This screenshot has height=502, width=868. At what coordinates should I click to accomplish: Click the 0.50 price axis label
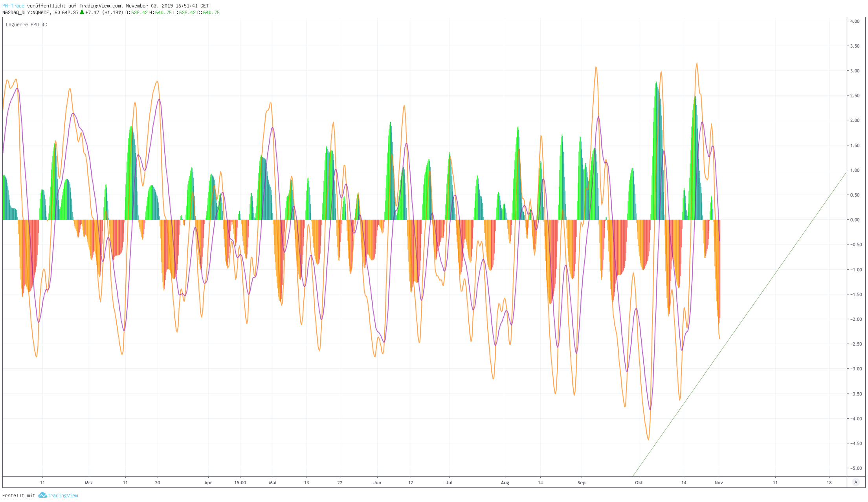coord(855,195)
